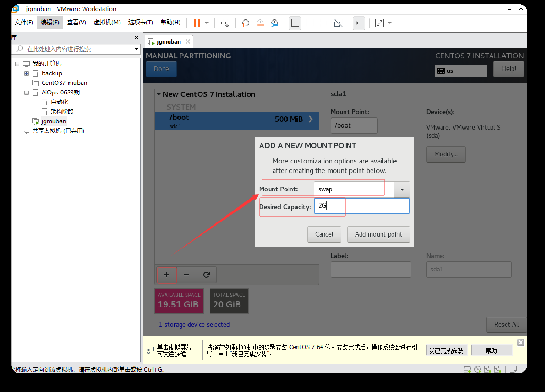This screenshot has width=545, height=392.
Task: Expand the backup folder node
Action: (x=26, y=74)
